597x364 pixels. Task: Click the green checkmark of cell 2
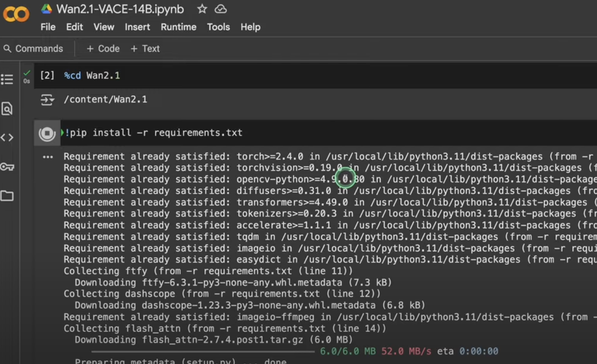coord(27,73)
